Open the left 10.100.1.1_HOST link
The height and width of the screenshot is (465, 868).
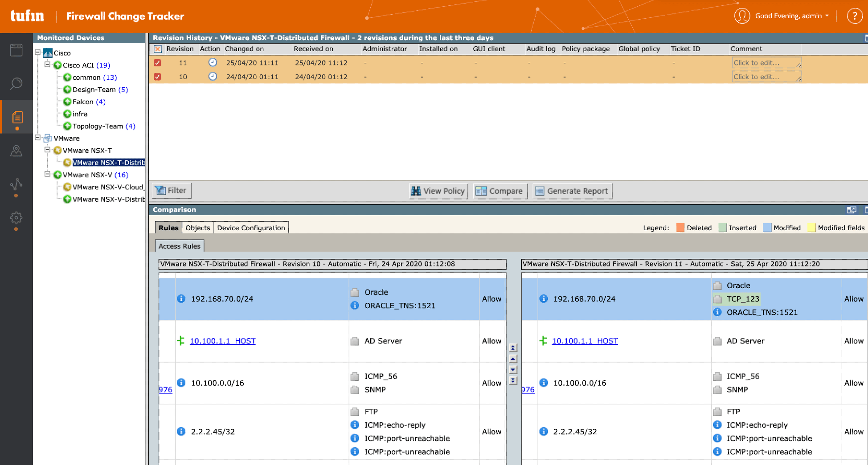223,341
